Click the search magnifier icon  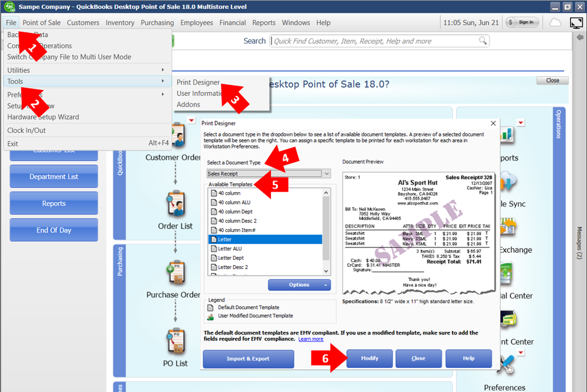[483, 41]
